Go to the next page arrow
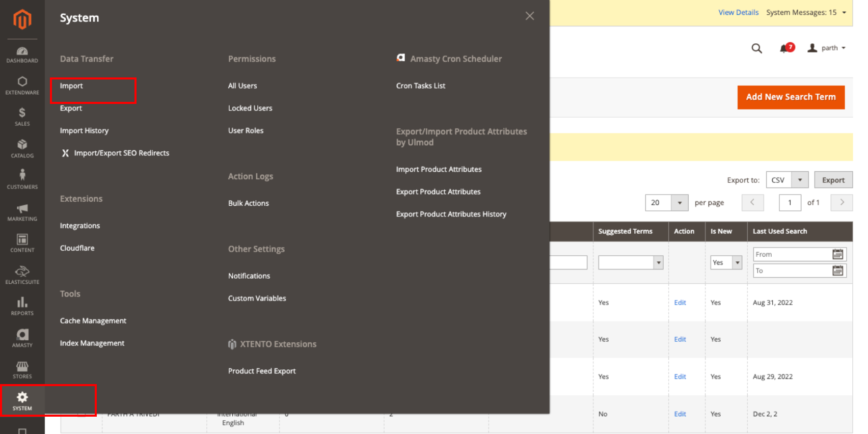Screen dimensions: 868x434 click(x=842, y=203)
